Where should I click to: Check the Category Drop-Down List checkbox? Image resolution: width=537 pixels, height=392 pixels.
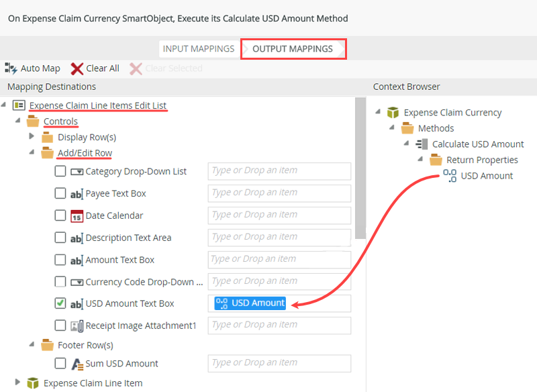tap(60, 171)
